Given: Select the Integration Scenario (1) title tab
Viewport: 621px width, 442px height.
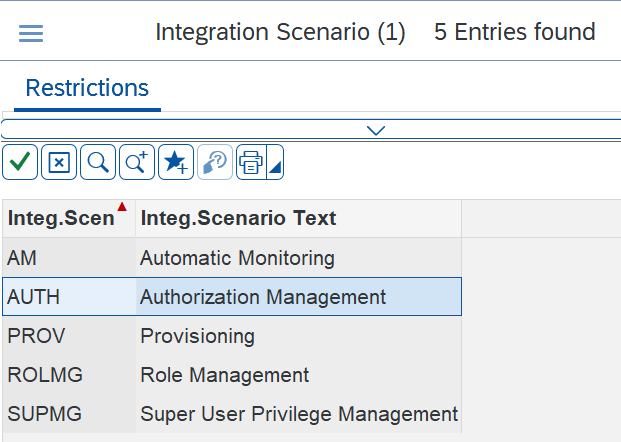Looking at the screenshot, I should (x=280, y=33).
